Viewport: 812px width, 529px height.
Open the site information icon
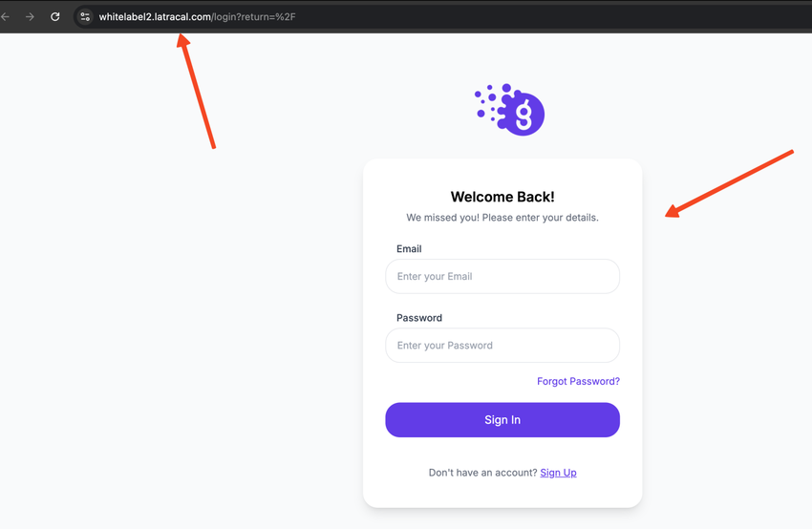click(85, 16)
